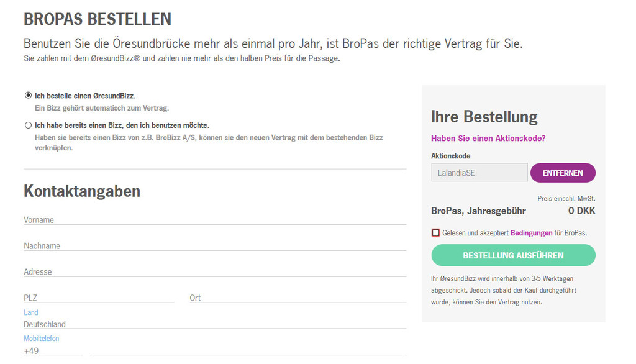This screenshot has height=364, width=636.
Task: Submit order via BESTELLUNG AUSFÜHREN button
Action: [x=514, y=255]
